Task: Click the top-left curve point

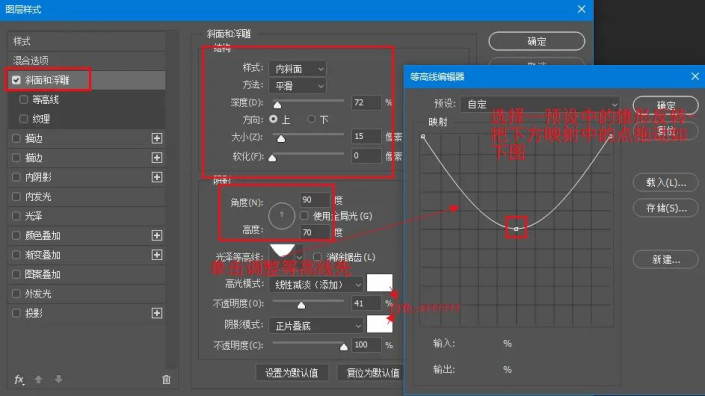Action: point(423,136)
